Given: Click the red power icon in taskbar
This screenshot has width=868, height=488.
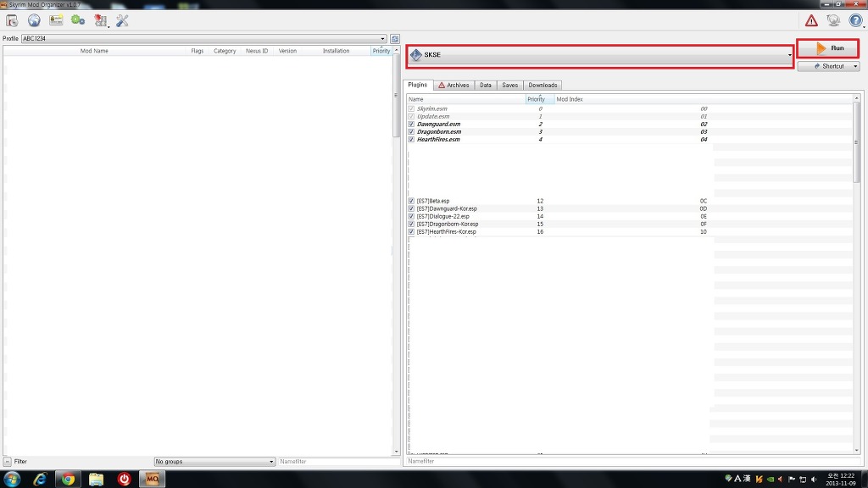Looking at the screenshot, I should (x=124, y=480).
